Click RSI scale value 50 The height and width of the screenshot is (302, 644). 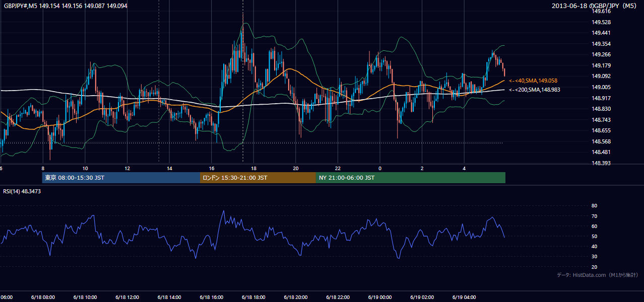594,236
